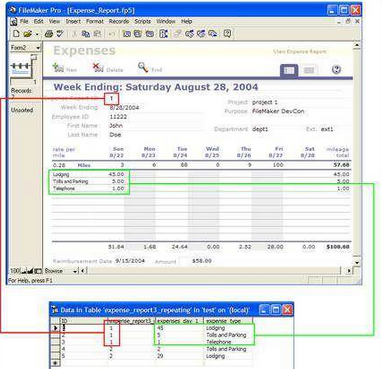
Task: Click the Undo toolbar icon
Action: (112, 34)
